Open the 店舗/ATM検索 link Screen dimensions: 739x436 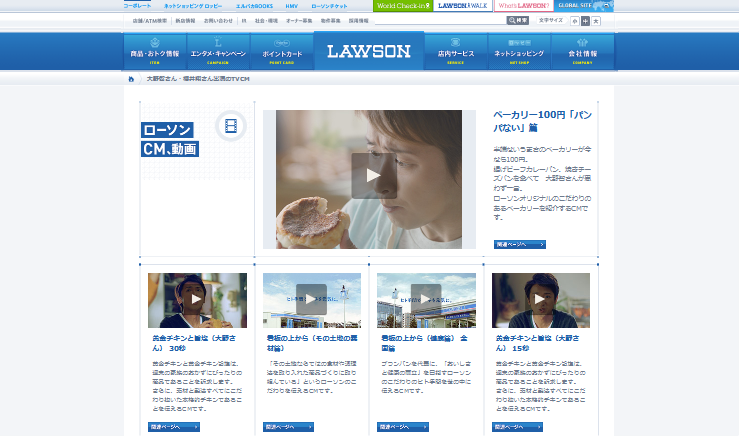pos(150,21)
